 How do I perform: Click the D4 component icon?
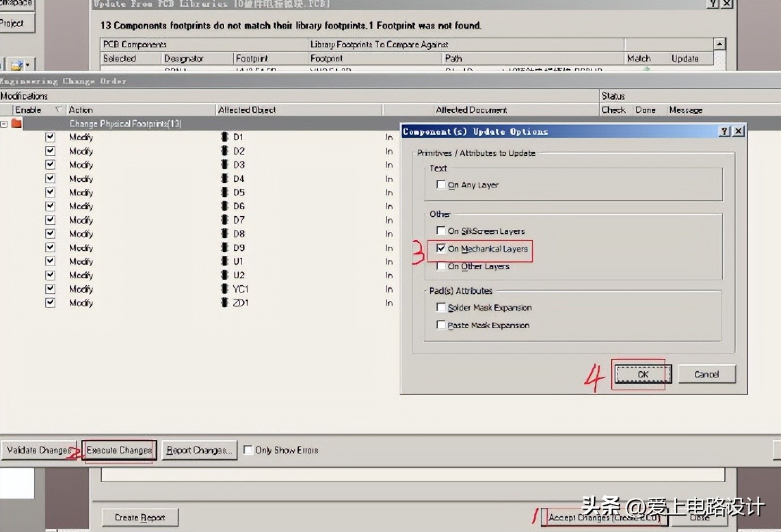point(225,179)
